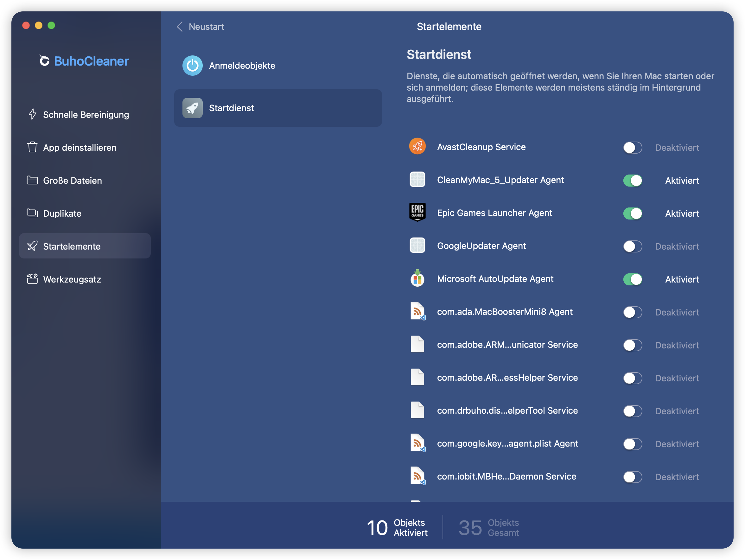Image resolution: width=745 pixels, height=560 pixels.
Task: Click the BuhoCleaner logo icon
Action: pos(44,60)
